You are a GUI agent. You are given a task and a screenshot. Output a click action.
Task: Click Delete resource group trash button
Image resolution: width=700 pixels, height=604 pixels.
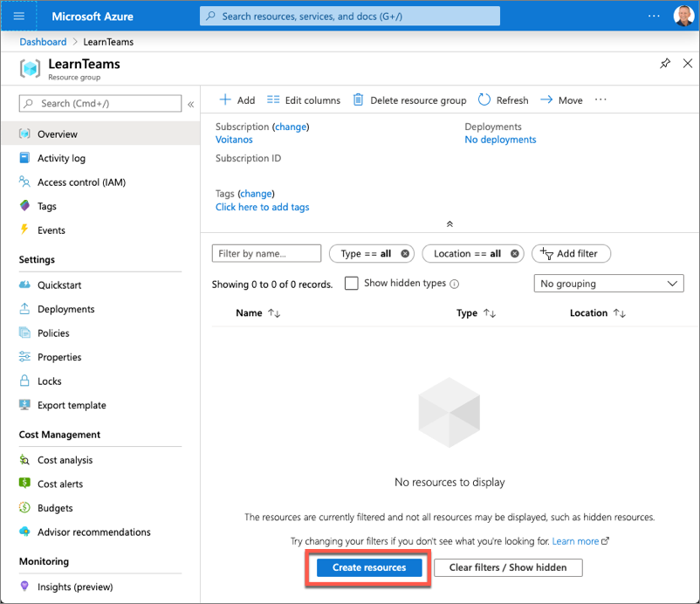click(409, 100)
